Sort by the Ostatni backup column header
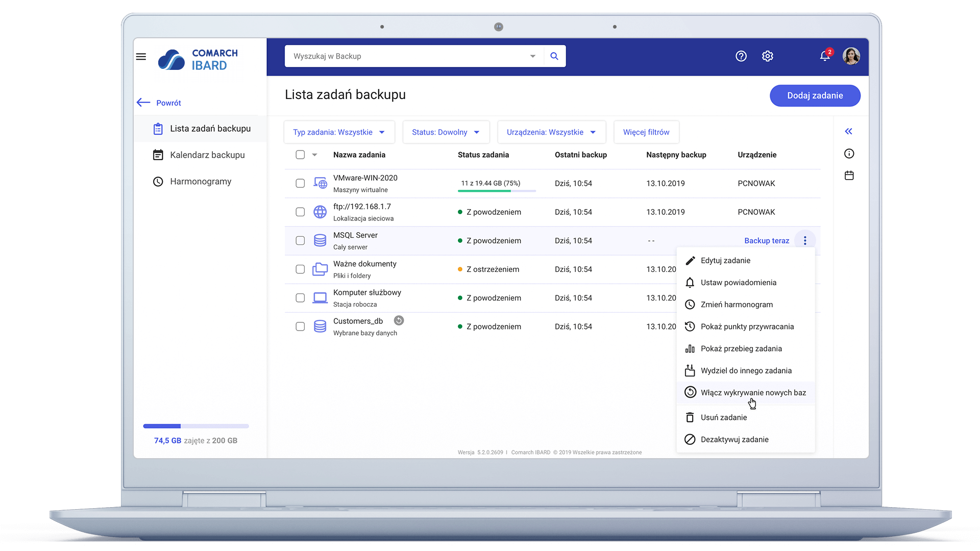Screen dimensions: 980x551 [x=580, y=155]
